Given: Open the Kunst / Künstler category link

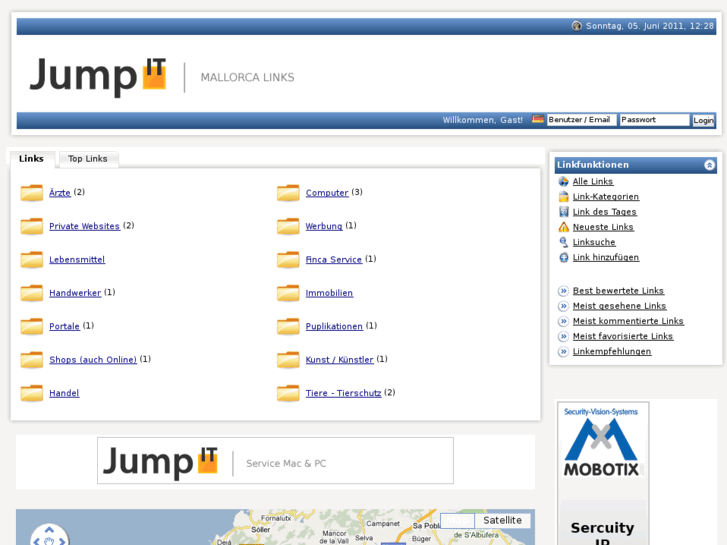Looking at the screenshot, I should click(x=339, y=359).
